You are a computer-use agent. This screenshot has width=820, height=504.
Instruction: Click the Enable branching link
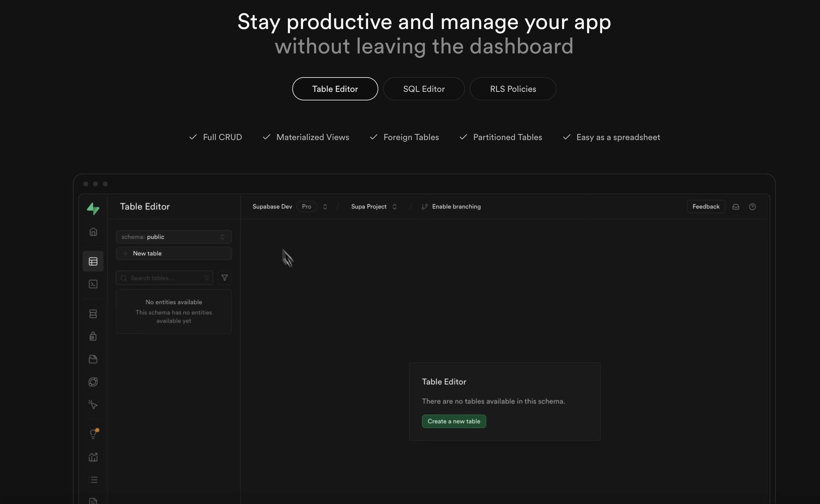[x=456, y=207]
